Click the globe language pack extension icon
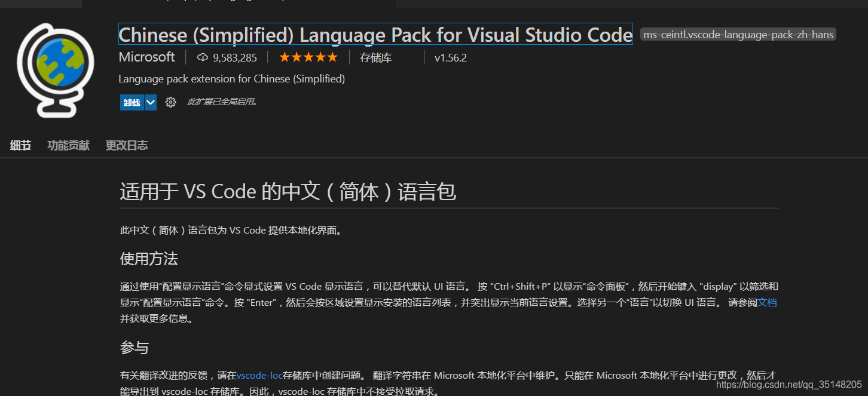The image size is (868, 396). click(x=57, y=70)
